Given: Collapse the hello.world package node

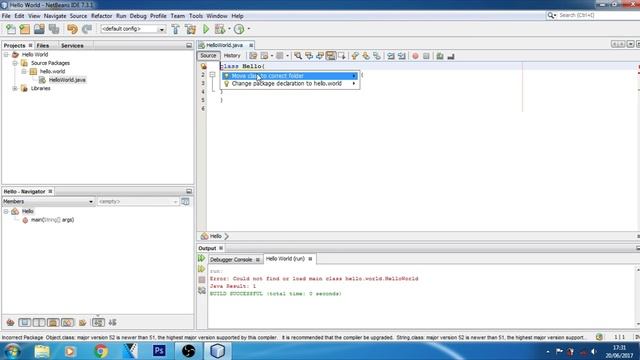Looking at the screenshot, I should pos(24,71).
